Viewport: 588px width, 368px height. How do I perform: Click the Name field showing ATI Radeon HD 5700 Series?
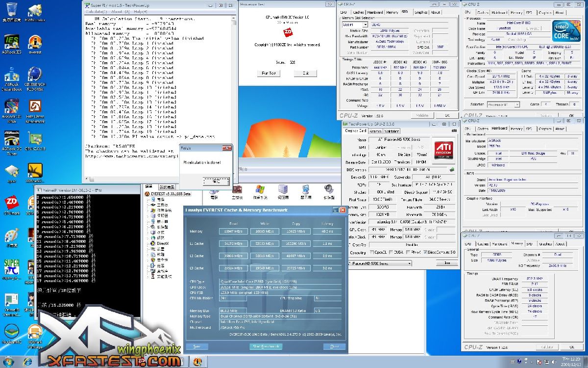[x=399, y=140]
